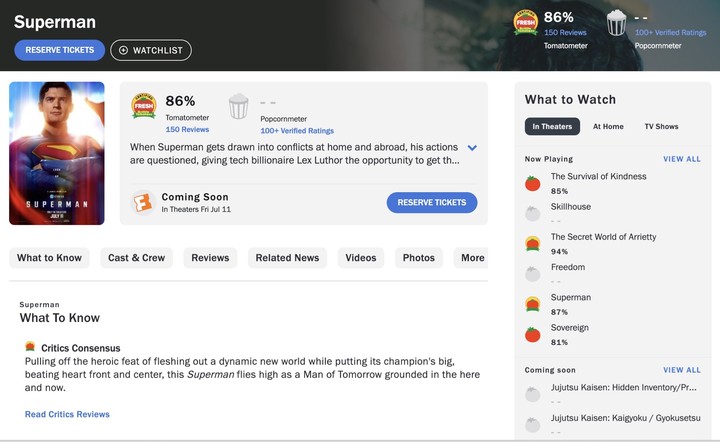
Task: Click the Certified Fresh badge in header
Action: coord(525,23)
